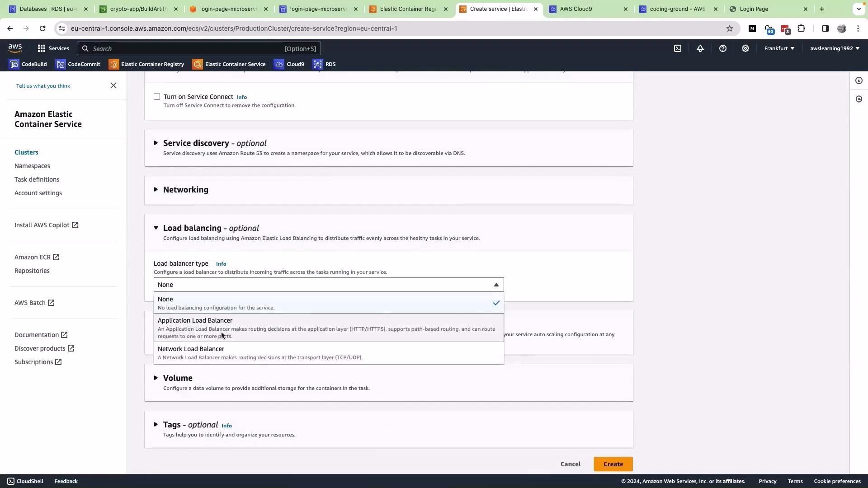
Task: Open the hexagon tools icon on right edge
Action: coord(859,99)
